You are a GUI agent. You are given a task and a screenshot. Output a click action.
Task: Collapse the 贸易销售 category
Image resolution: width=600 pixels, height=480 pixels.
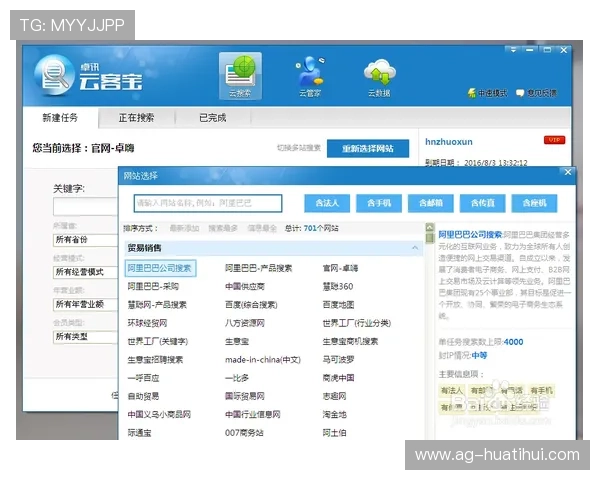point(415,248)
